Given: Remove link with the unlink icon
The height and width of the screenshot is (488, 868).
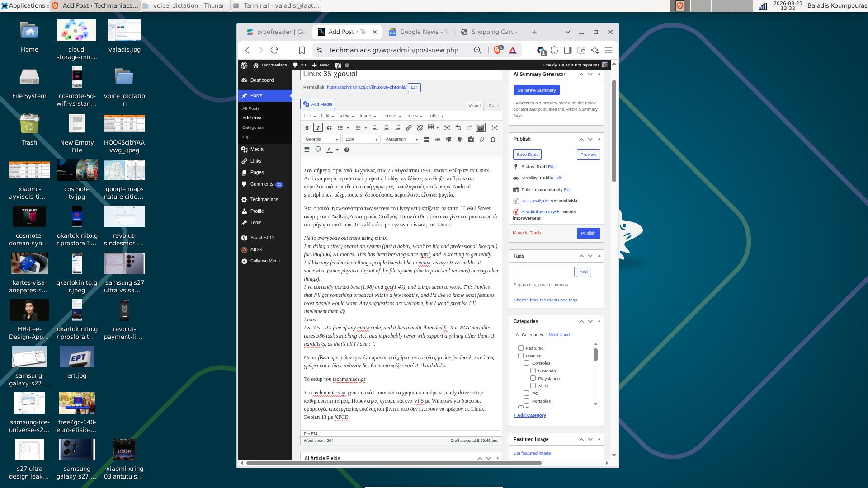Looking at the screenshot, I should click(x=420, y=128).
